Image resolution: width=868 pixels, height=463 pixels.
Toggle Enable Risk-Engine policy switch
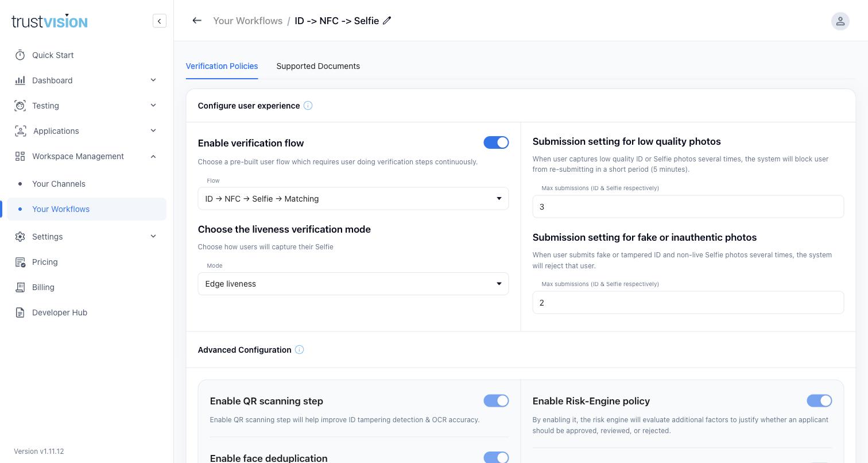click(x=819, y=401)
